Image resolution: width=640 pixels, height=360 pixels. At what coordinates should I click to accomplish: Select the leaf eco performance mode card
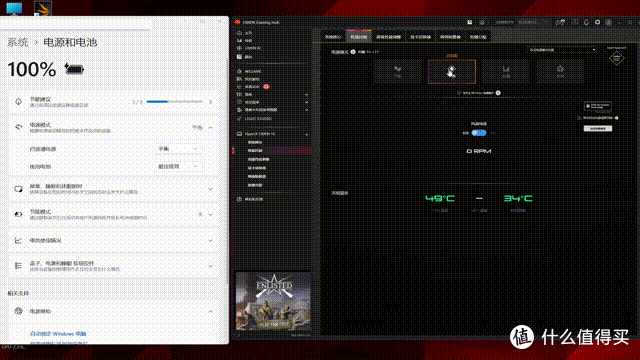click(397, 71)
